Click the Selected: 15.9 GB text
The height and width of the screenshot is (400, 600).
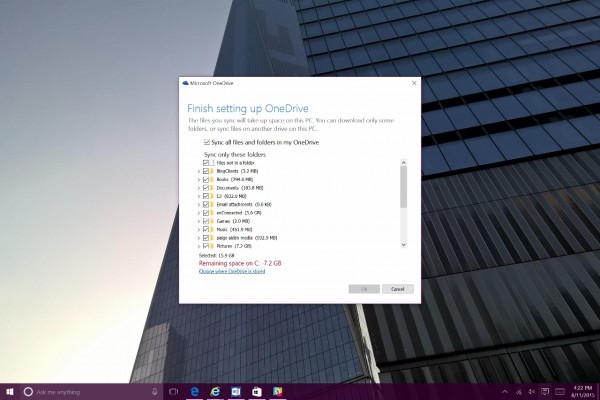coord(216,255)
